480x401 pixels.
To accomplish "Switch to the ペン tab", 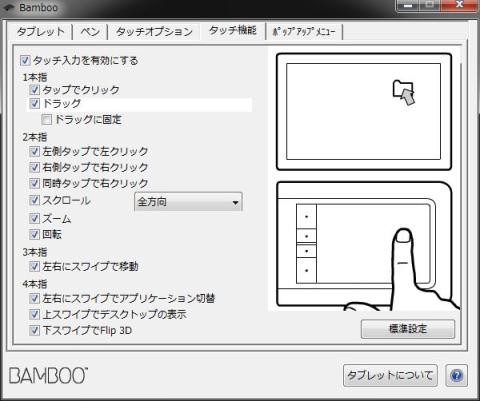I will click(90, 32).
